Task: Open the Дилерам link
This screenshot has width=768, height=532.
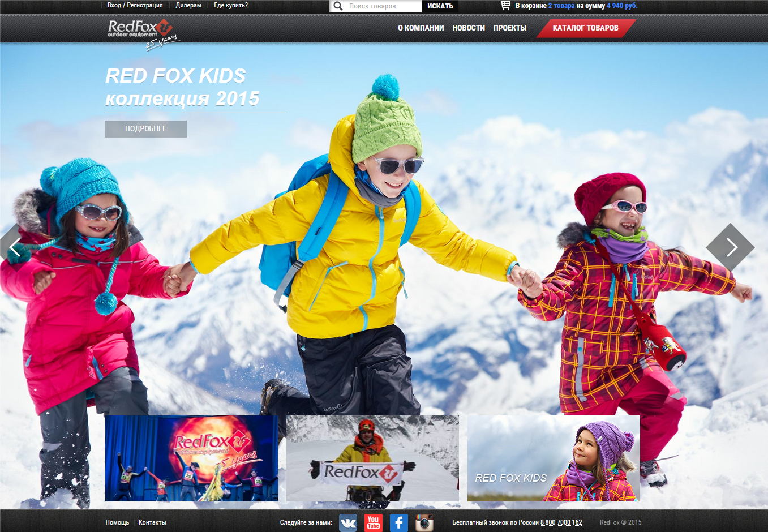Action: click(188, 5)
